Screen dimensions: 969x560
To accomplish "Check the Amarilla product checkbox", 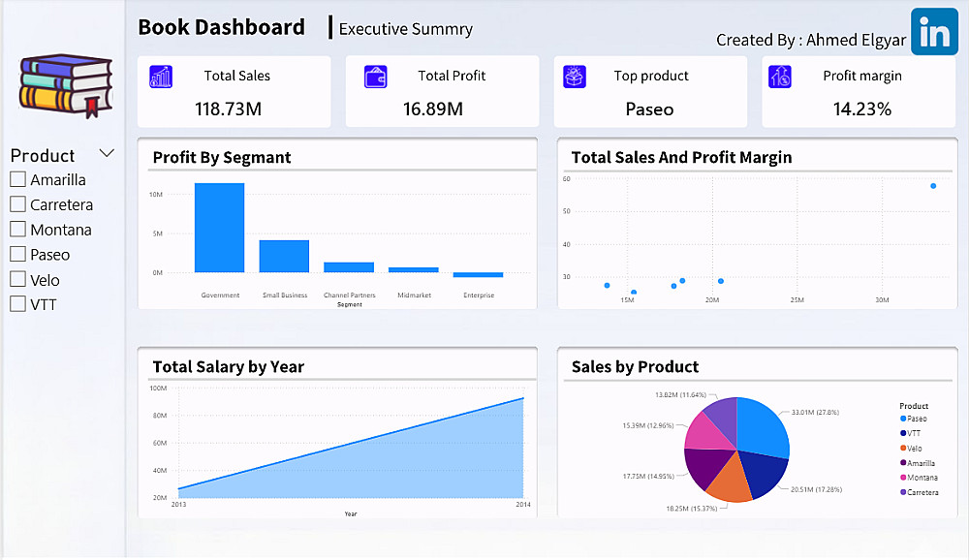I will point(17,179).
